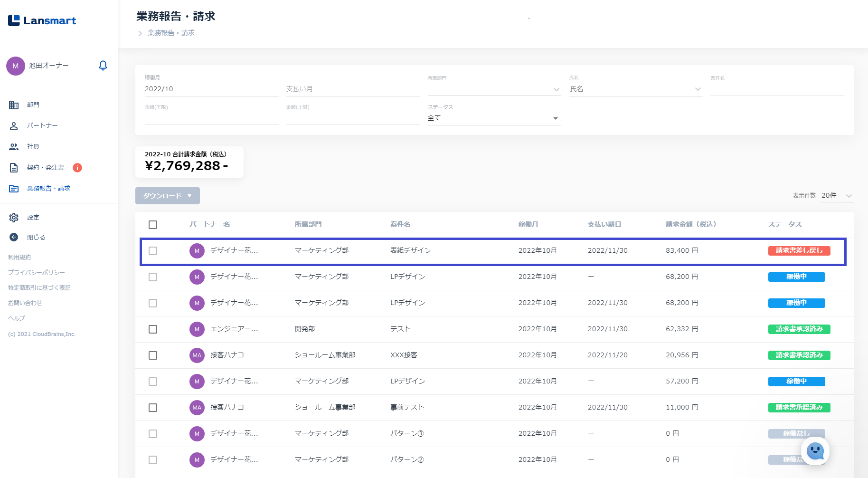Go to 社員 in the sidebar menu
The width and height of the screenshot is (868, 478).
pyautogui.click(x=33, y=147)
